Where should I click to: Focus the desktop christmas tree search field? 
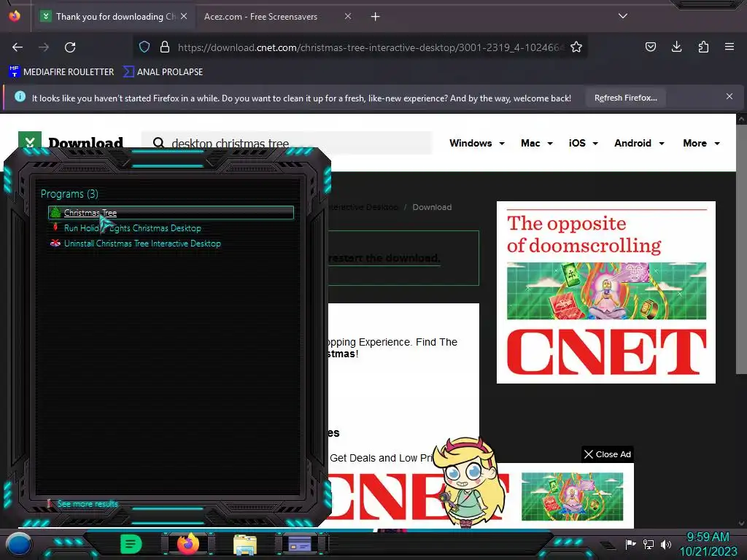click(287, 143)
